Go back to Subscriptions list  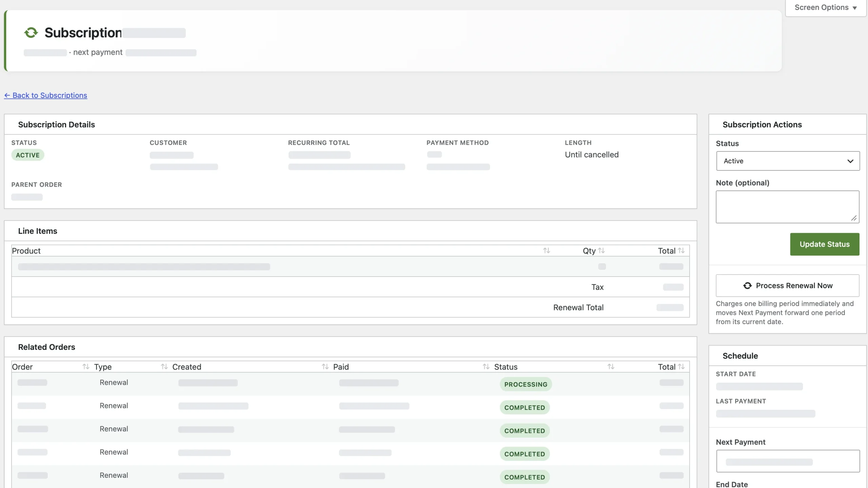pyautogui.click(x=45, y=95)
